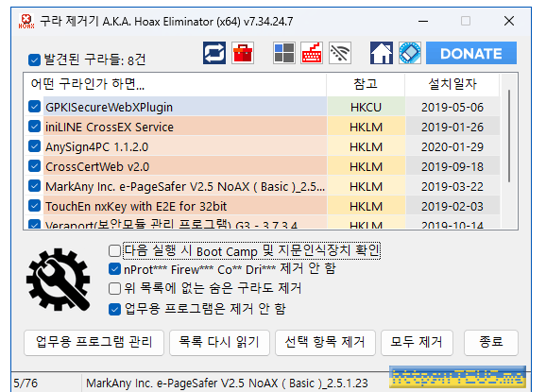The width and height of the screenshot is (546, 392).
Task: Click the Windows tiles toolbar icon
Action: (284, 53)
